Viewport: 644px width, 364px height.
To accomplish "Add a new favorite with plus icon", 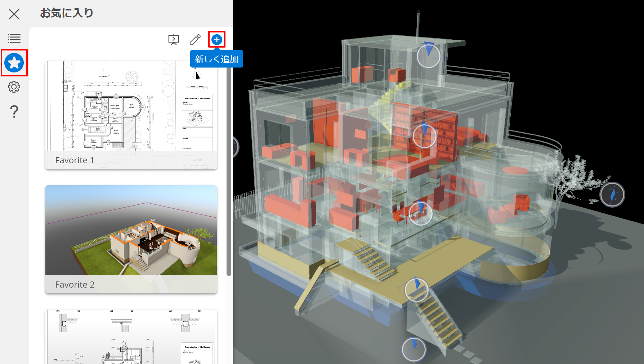I will tap(216, 40).
